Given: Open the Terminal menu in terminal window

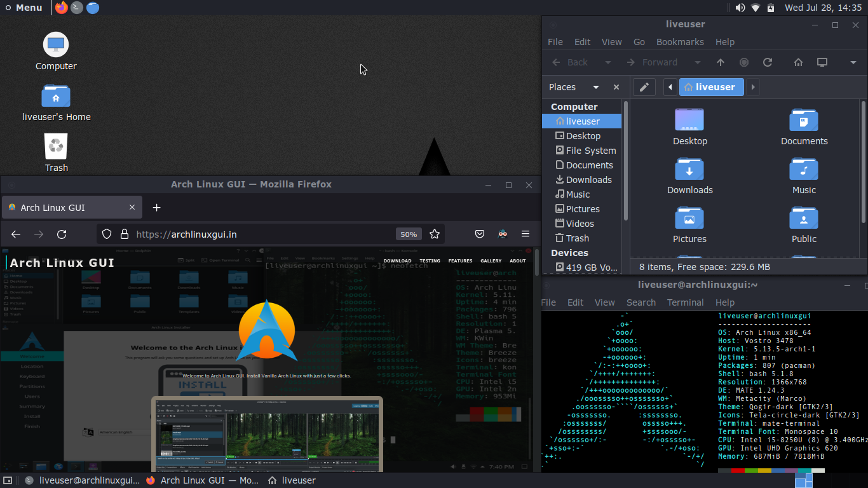Looking at the screenshot, I should point(686,302).
